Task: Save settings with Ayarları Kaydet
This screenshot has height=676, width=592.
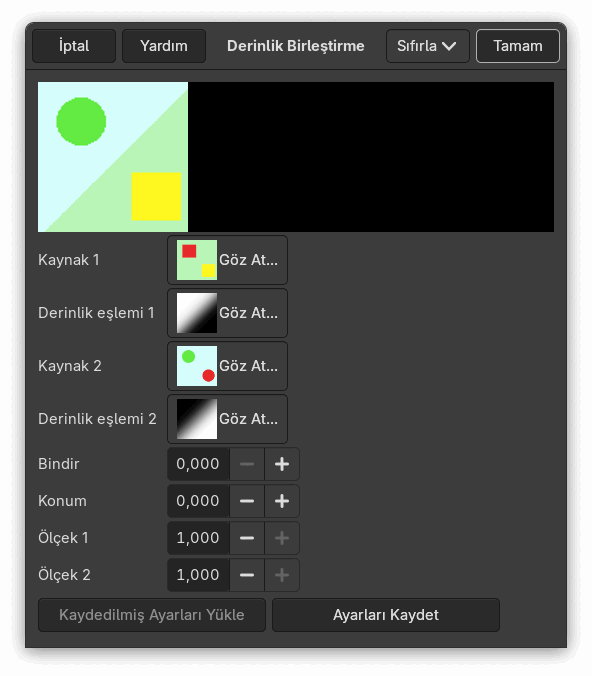Action: pyautogui.click(x=386, y=615)
